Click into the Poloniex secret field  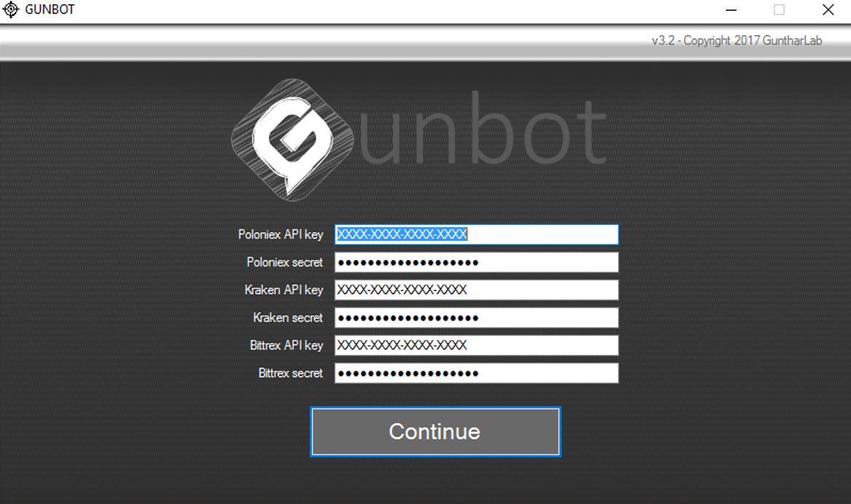tap(477, 263)
